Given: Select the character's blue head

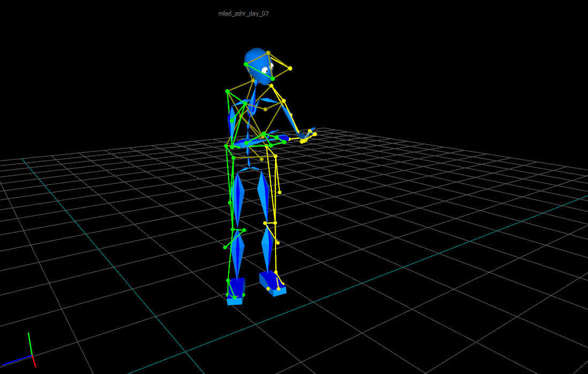Looking at the screenshot, I should click(259, 66).
